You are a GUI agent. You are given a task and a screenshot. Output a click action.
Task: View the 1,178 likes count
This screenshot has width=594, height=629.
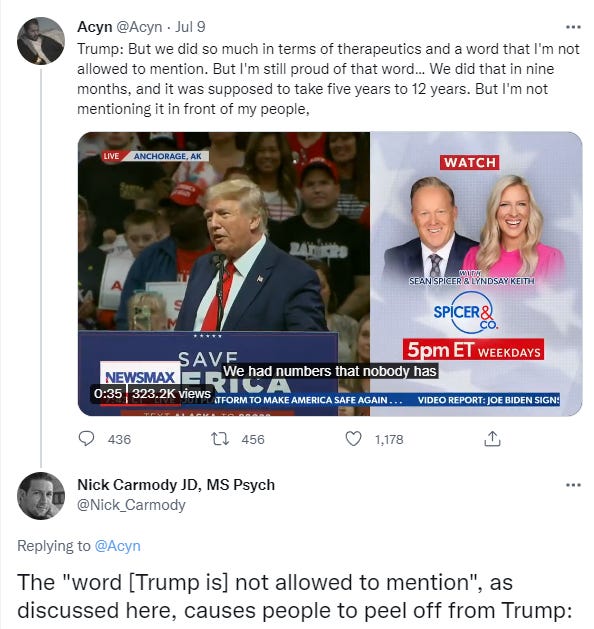[389, 439]
